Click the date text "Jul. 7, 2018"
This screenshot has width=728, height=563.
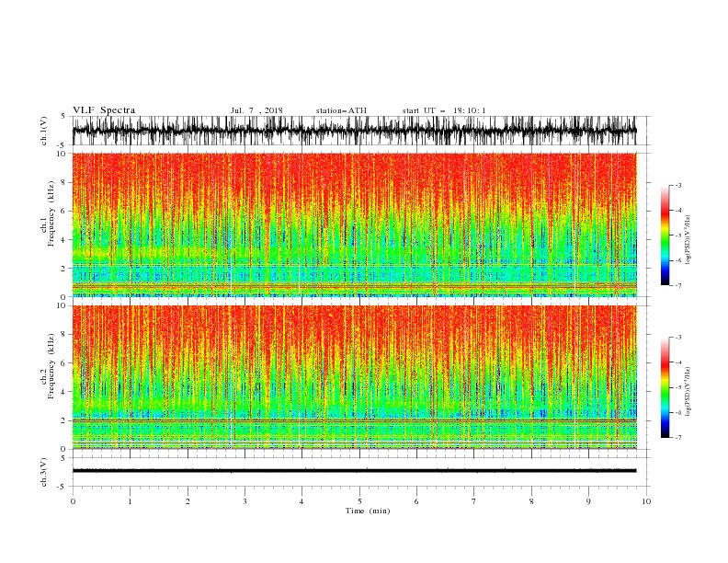pos(256,110)
